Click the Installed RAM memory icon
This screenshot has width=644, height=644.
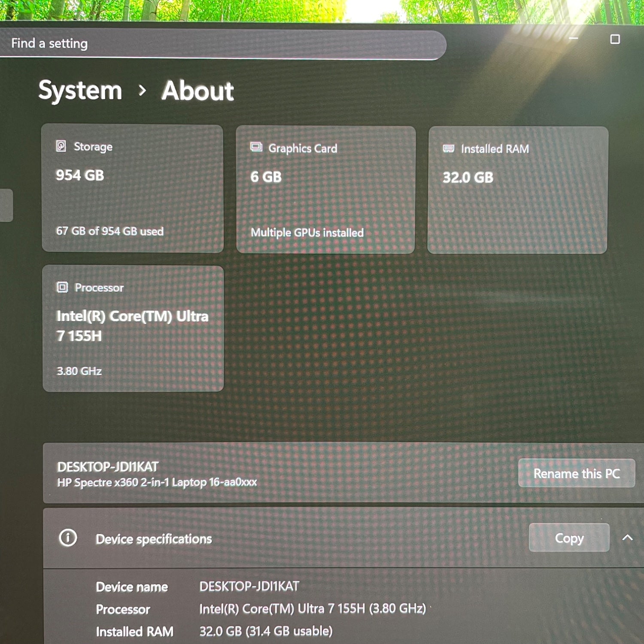click(x=448, y=149)
